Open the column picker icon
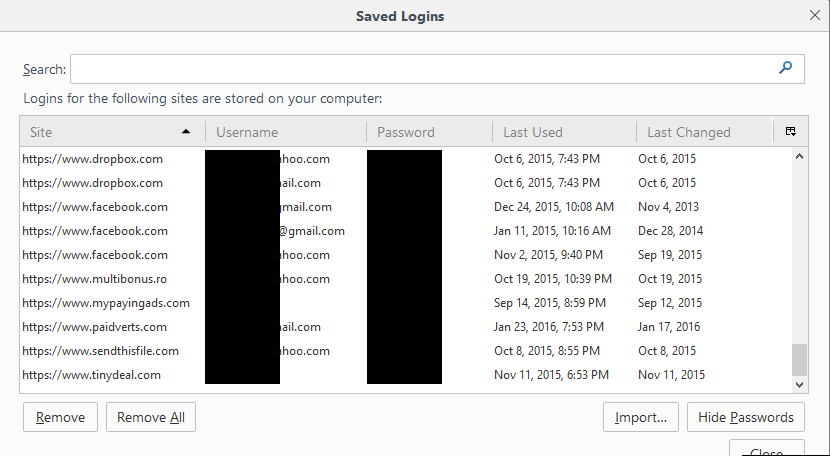This screenshot has width=830, height=456. (791, 131)
